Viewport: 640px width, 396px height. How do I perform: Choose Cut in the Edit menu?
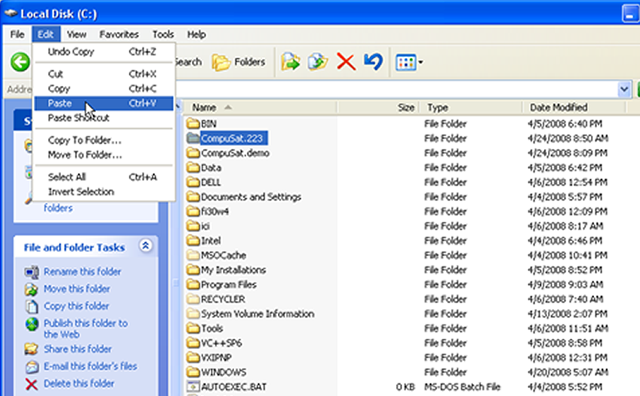pyautogui.click(x=104, y=74)
